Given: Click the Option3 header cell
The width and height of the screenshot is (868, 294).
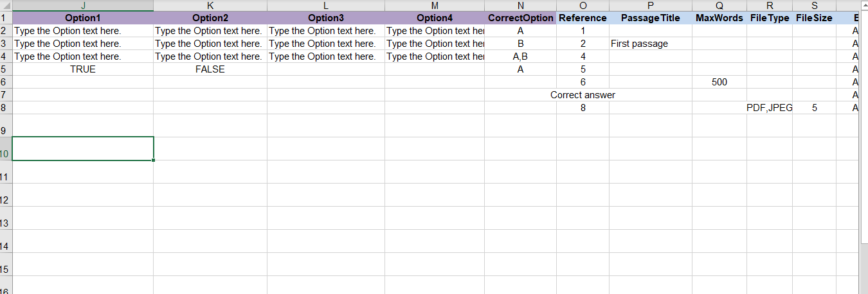Looking at the screenshot, I should click(325, 18).
